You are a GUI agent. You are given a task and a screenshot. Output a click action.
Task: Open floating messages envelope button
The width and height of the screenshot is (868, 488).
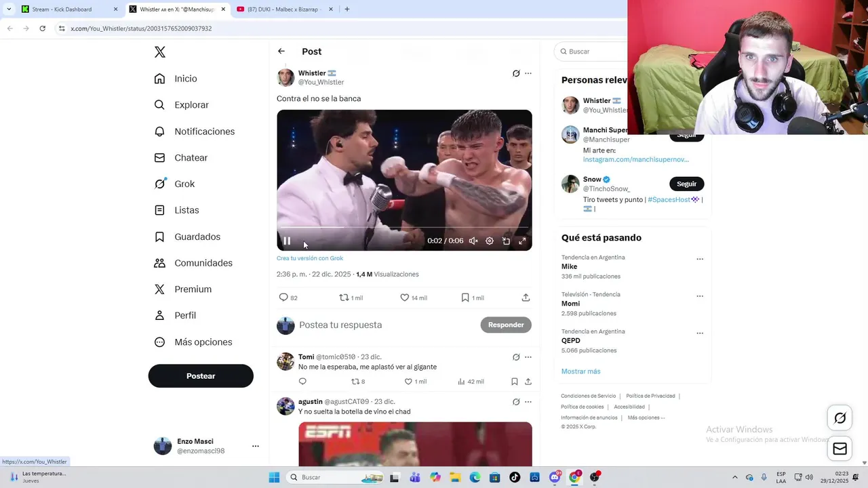(x=840, y=448)
